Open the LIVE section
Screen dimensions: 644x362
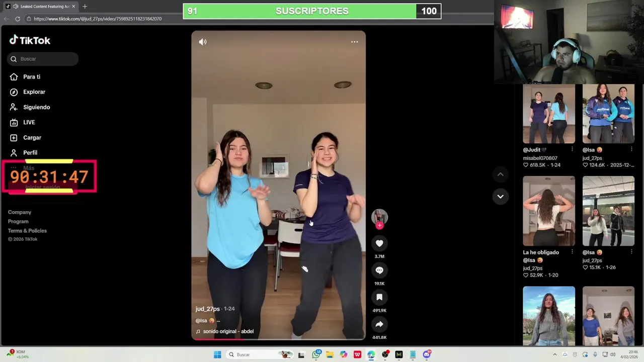tap(29, 122)
